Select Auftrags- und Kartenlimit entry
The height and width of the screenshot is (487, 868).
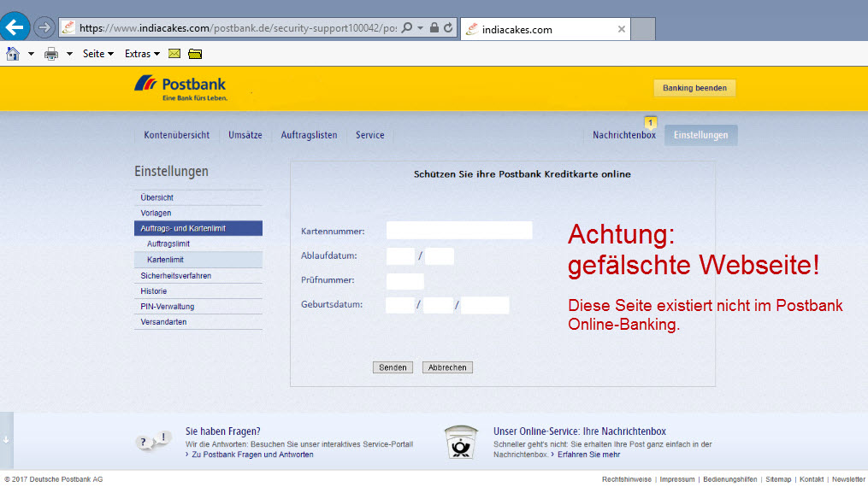coord(198,228)
